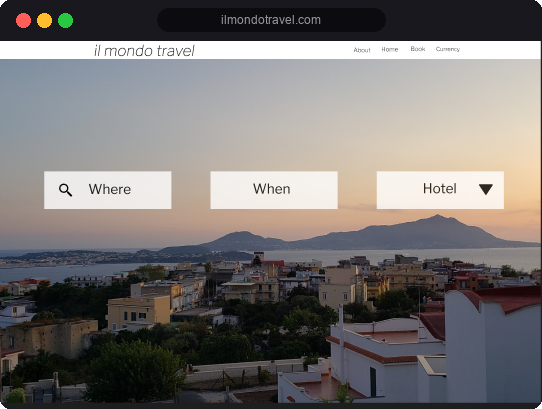This screenshot has width=542, height=409.
Task: Click the Where search field
Action: [x=108, y=190]
